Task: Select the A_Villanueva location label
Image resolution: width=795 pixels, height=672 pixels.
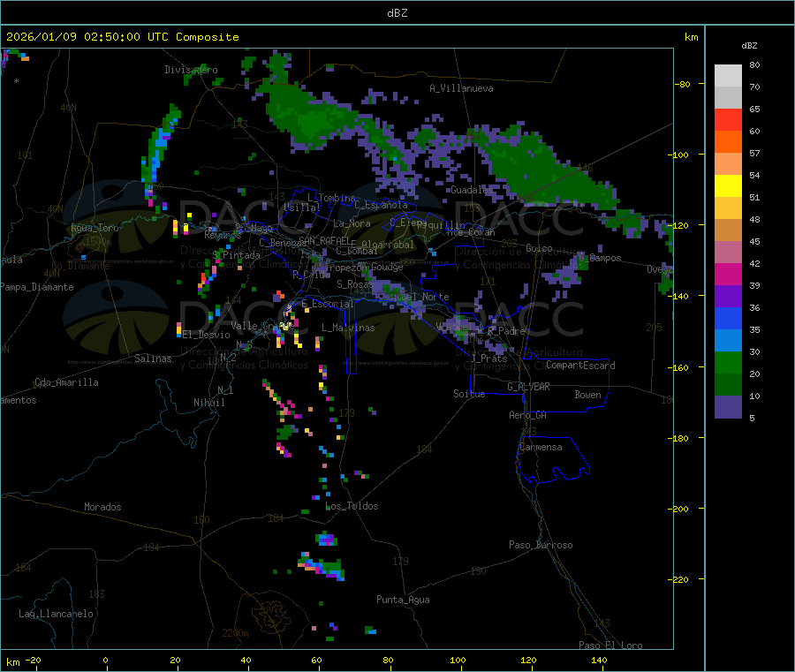Action: 461,88
